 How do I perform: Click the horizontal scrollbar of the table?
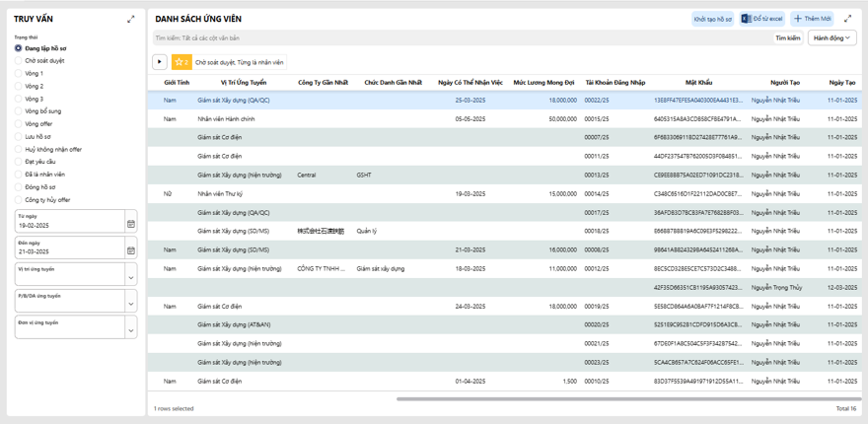[x=628, y=398]
